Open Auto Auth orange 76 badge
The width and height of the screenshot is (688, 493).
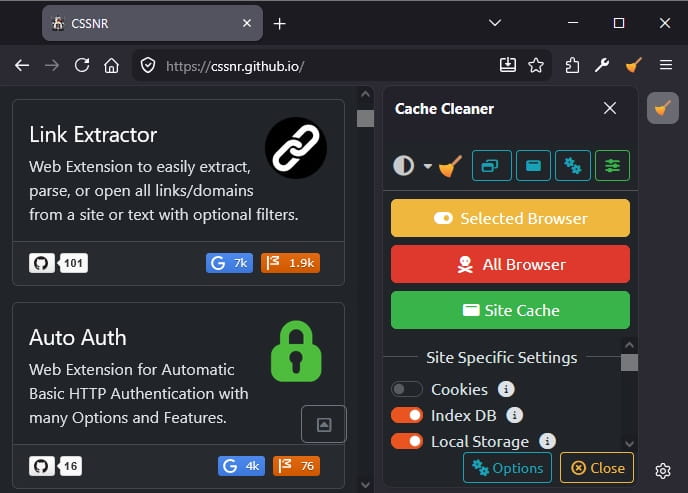point(297,466)
